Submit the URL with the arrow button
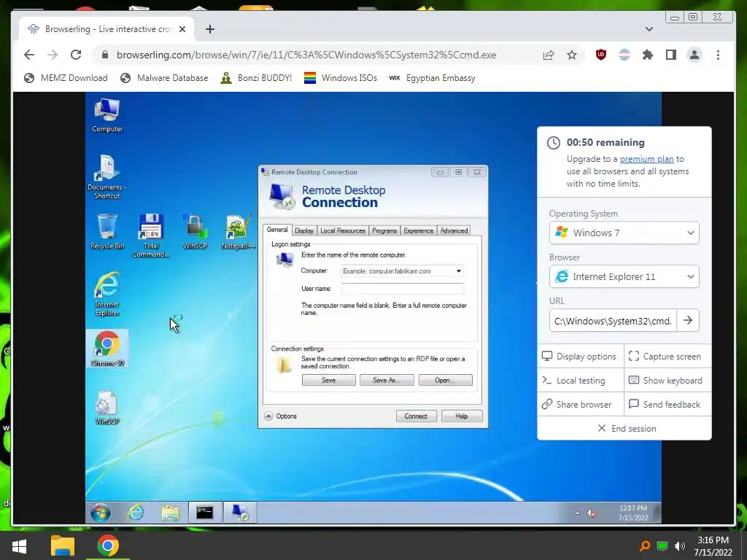This screenshot has height=560, width=747. pos(687,321)
